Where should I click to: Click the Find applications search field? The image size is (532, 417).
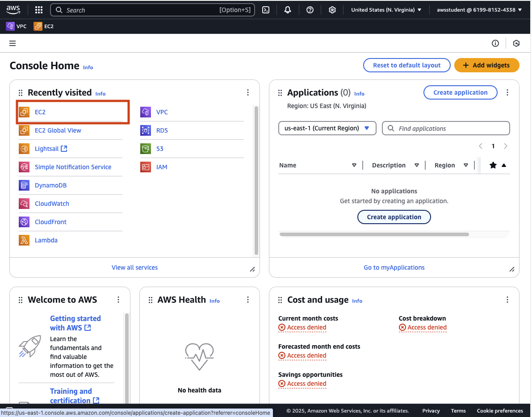point(446,128)
